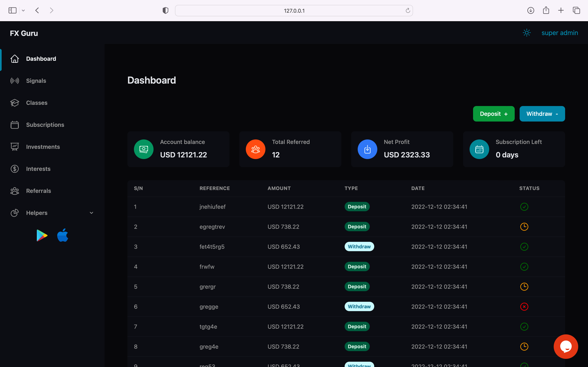Click the browser address bar
Viewport: 588px width, 367px height.
tap(294, 11)
